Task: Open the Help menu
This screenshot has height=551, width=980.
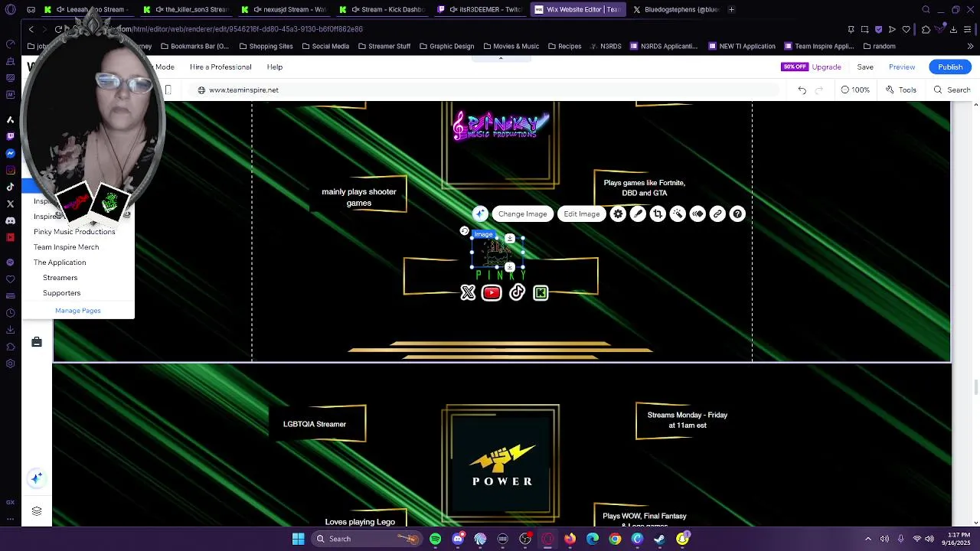Action: (x=274, y=67)
